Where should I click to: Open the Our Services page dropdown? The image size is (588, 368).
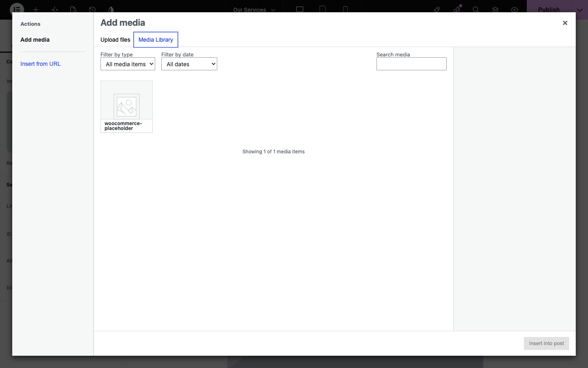(254, 9)
